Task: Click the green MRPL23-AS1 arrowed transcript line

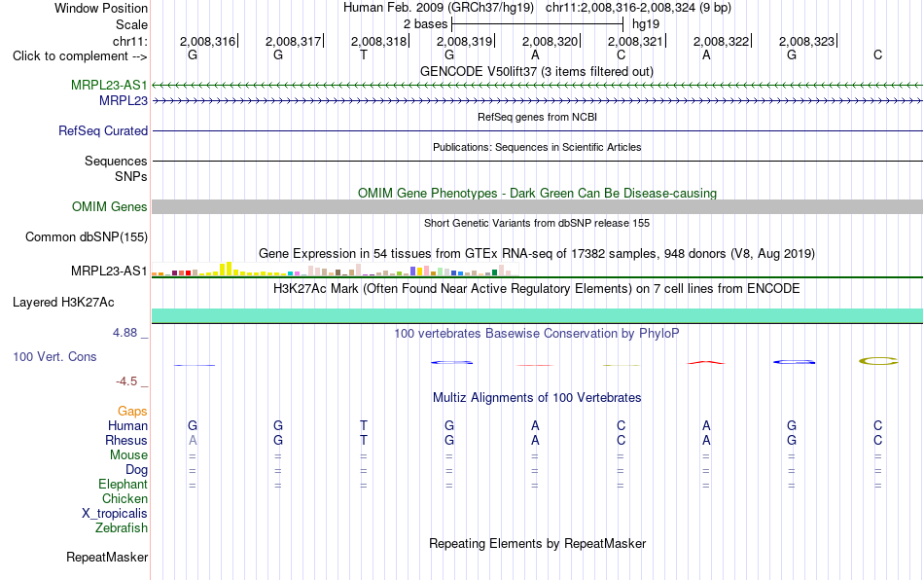Action: click(x=537, y=86)
